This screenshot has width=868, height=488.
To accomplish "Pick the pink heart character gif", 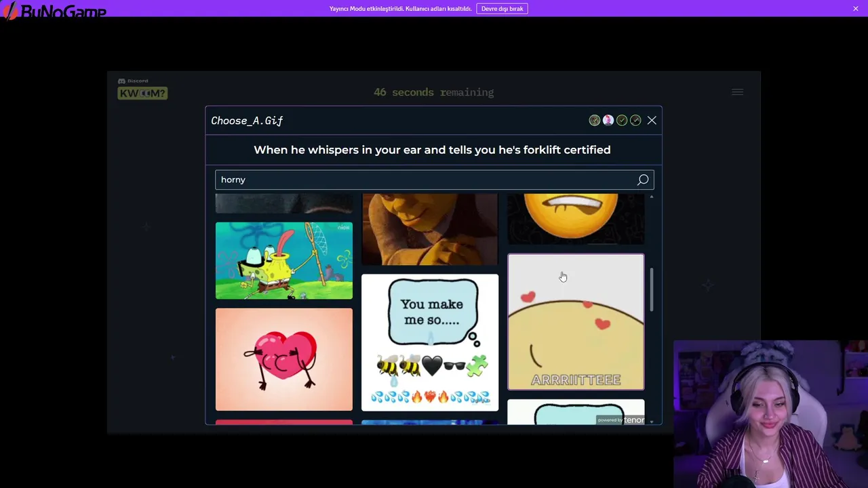I will (284, 359).
